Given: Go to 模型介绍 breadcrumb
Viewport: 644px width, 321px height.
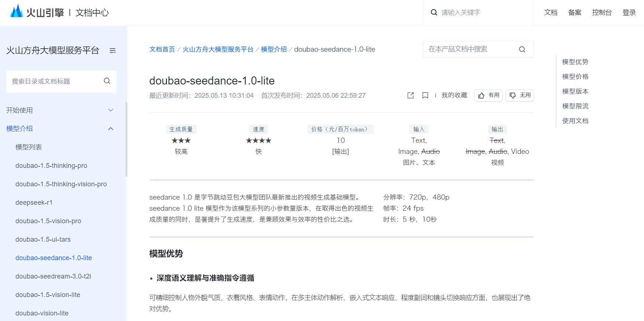Looking at the screenshot, I should click(x=273, y=49).
